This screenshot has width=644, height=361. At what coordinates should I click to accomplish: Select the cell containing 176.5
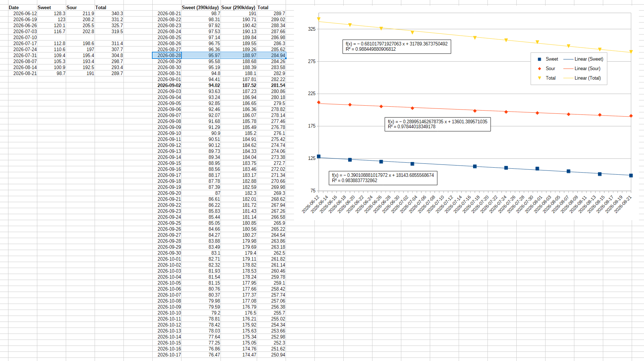[x=238, y=313]
